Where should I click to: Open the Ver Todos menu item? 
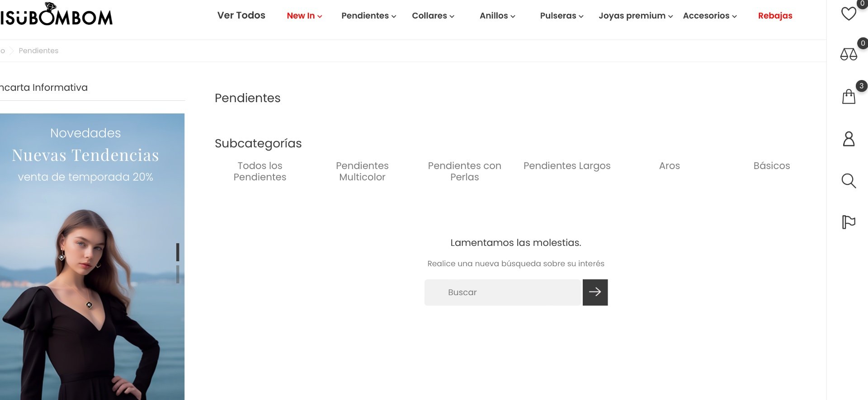[x=241, y=15]
